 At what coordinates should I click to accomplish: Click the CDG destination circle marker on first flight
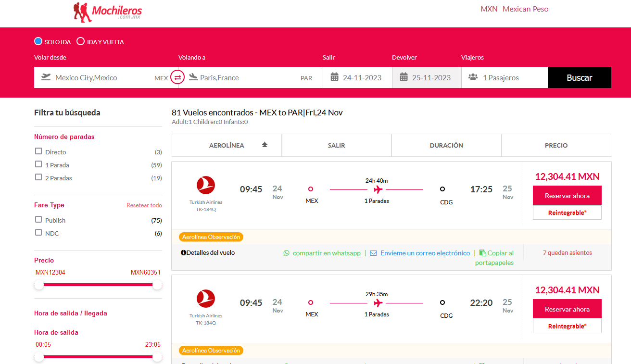(x=442, y=189)
